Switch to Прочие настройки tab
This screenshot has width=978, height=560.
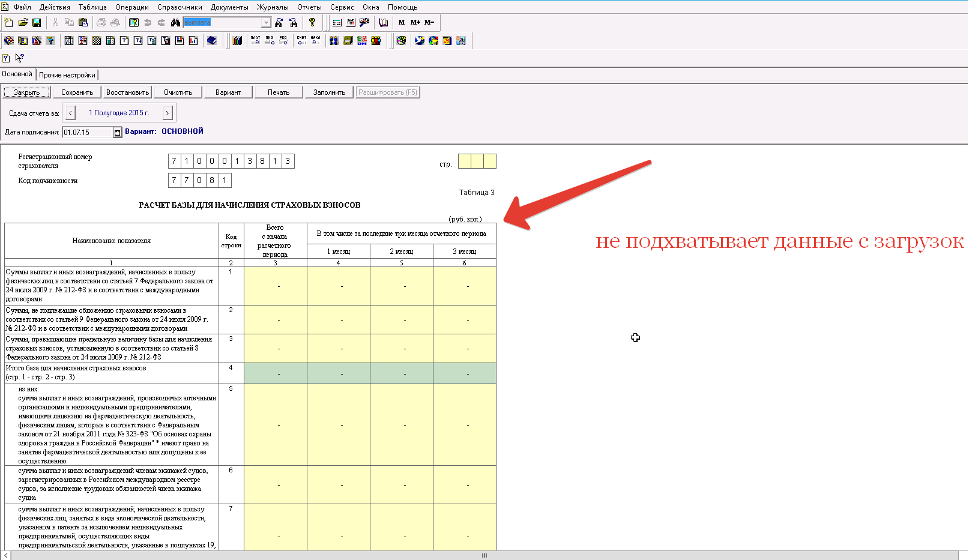point(67,75)
